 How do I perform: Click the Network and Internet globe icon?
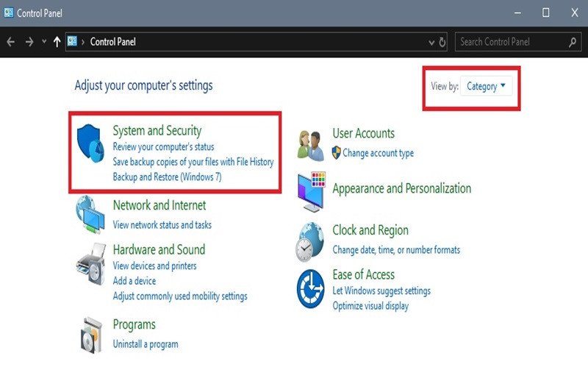click(x=90, y=214)
